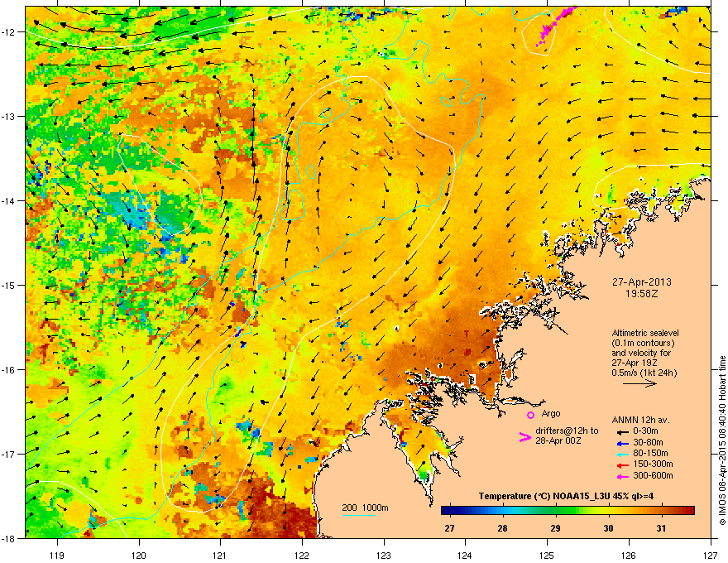Click the '27-Apr 19Z' velocity date text
This screenshot has width=728, height=563.
pyautogui.click(x=635, y=363)
